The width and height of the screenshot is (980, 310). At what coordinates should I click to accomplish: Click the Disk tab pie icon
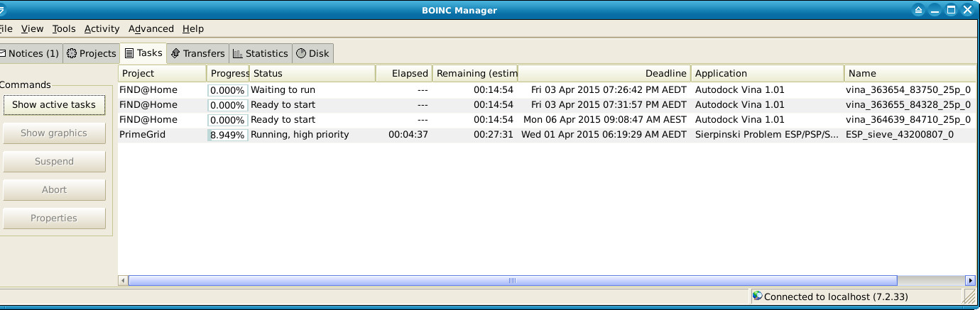(300, 53)
